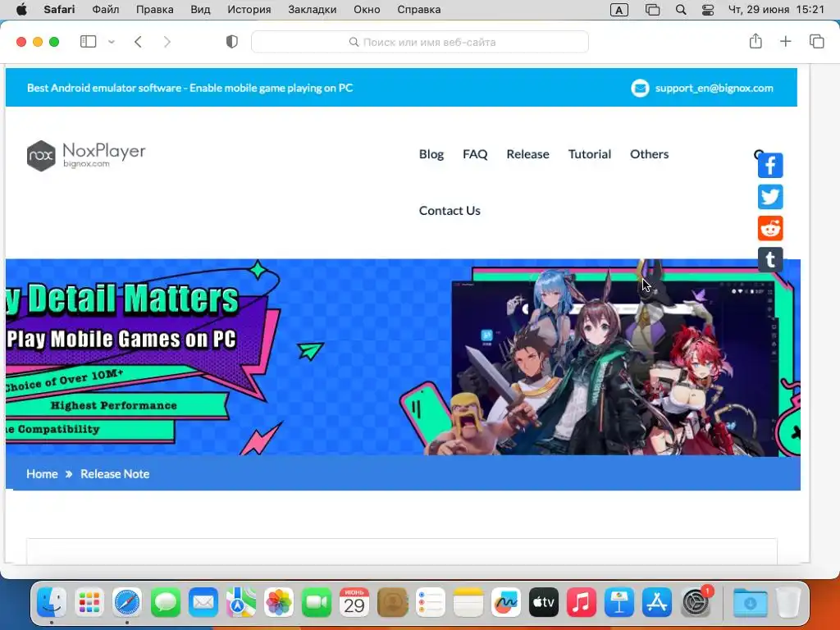Image resolution: width=840 pixels, height=630 pixels.
Task: Open the FAQ navigation link
Action: tap(475, 154)
